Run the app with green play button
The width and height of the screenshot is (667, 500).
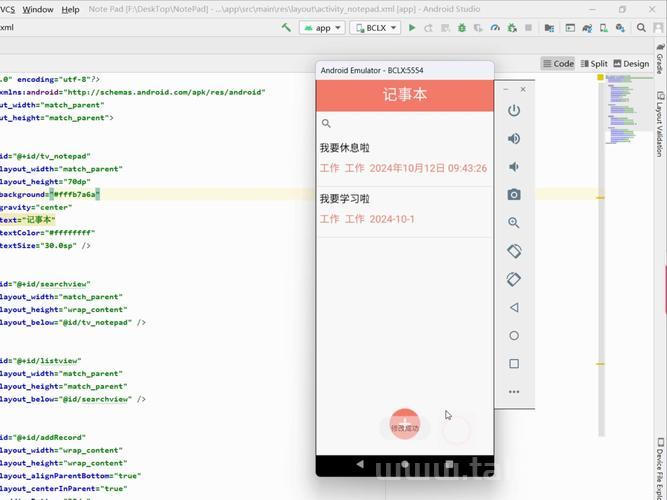point(412,28)
